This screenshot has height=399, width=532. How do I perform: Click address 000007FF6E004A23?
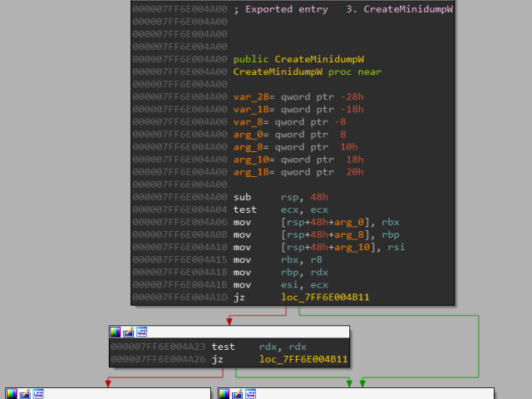point(158,347)
